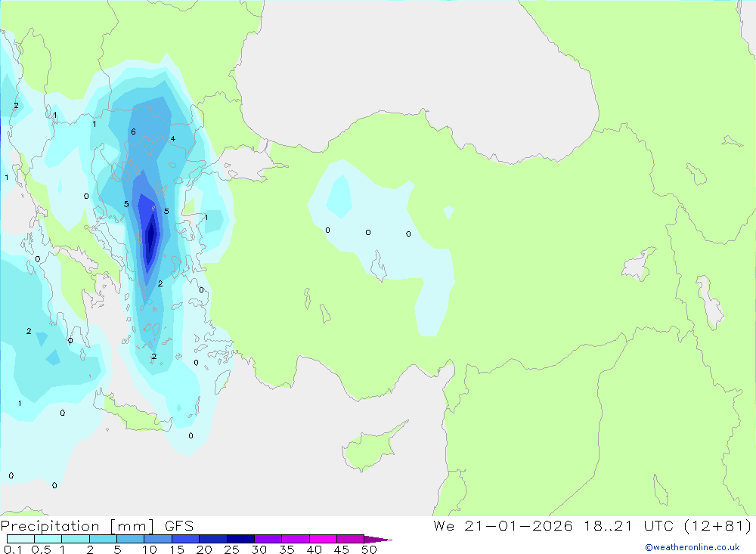756x554 pixels.
Task: Pick the 20–25 mm legend color swatch
Action: [x=213, y=539]
